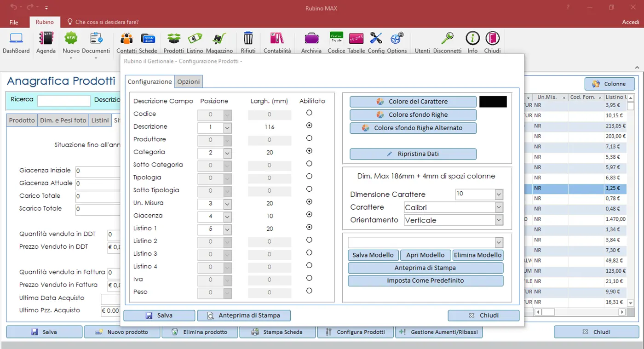This screenshot has width=644, height=349.
Task: Click the product table horizontal scrollbar
Action: [x=580, y=312]
